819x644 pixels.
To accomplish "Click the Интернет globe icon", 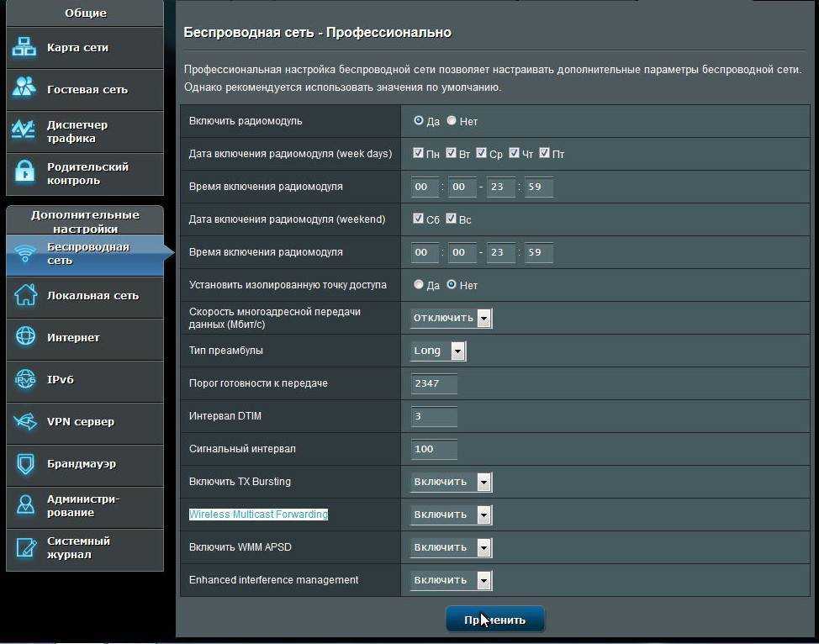I will coord(25,336).
